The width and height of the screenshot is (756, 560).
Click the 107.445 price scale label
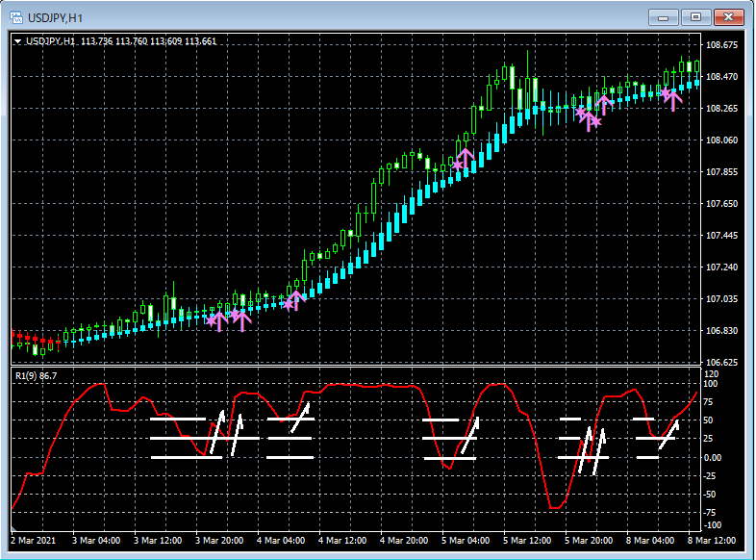[x=721, y=236]
